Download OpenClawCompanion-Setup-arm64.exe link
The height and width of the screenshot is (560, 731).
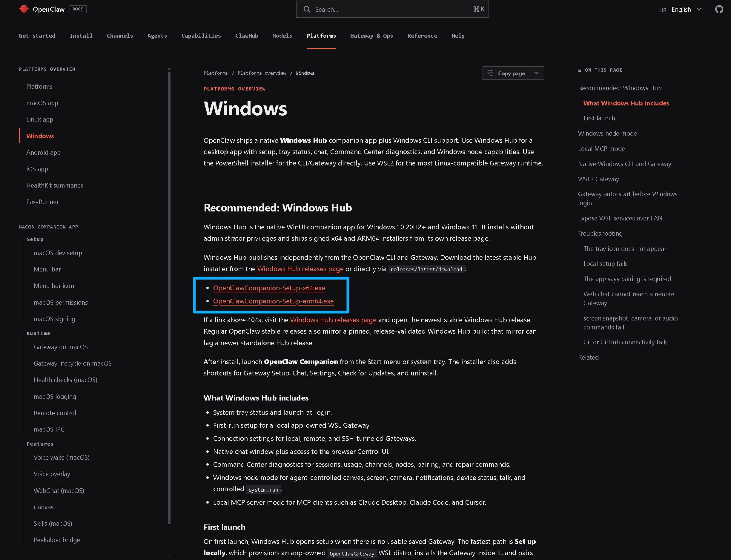tap(273, 301)
